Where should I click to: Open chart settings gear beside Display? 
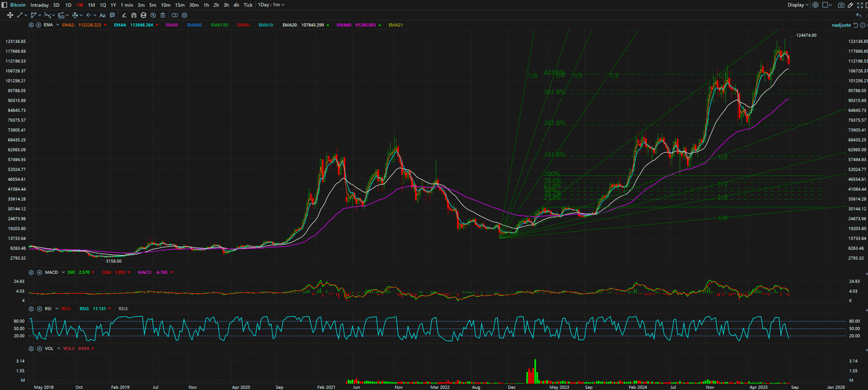click(815, 5)
